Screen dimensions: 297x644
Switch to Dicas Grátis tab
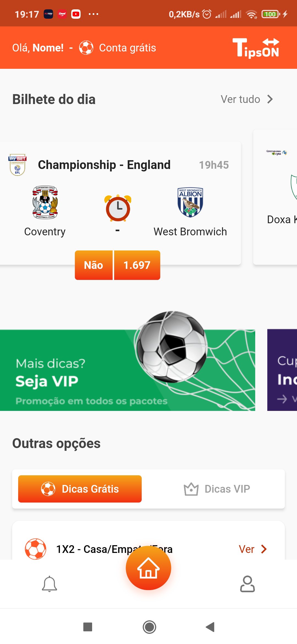(x=80, y=489)
